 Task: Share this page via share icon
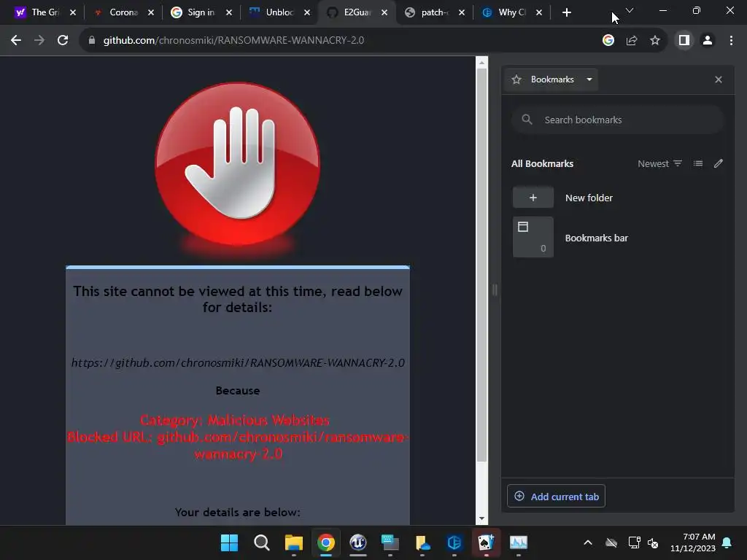[x=632, y=41]
